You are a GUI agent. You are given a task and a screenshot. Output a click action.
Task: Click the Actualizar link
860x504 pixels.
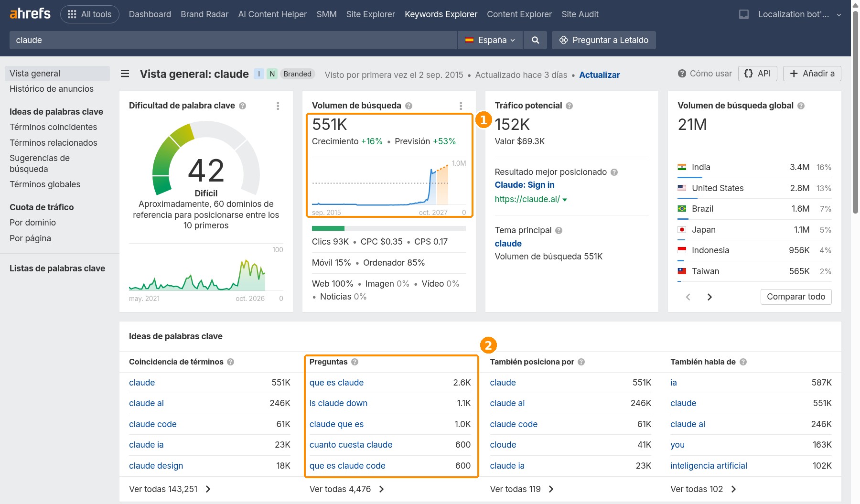[600, 75]
